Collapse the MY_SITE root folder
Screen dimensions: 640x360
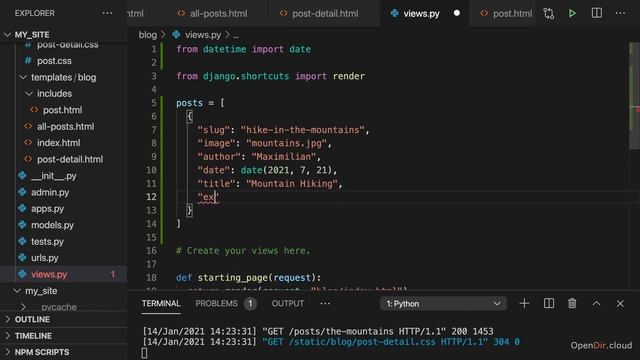64,35
